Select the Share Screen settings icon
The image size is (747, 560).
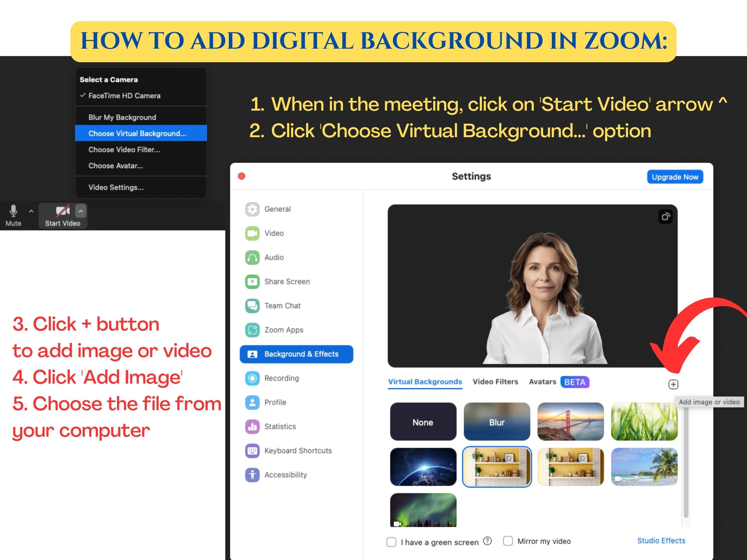[252, 282]
